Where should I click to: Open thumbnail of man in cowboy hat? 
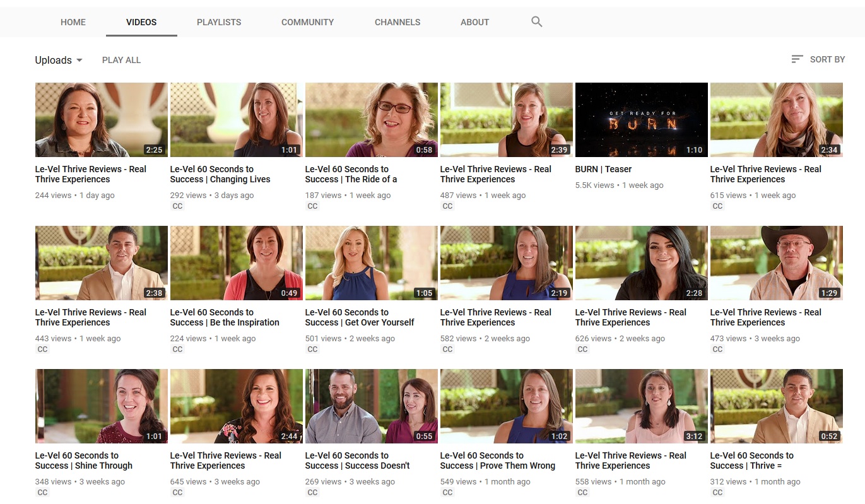coord(776,262)
